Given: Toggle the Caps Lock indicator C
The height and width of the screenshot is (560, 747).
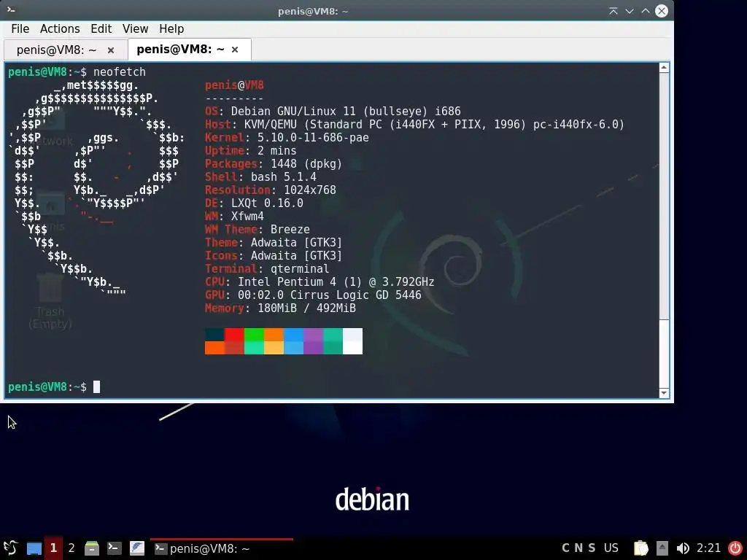Looking at the screenshot, I should (565, 548).
